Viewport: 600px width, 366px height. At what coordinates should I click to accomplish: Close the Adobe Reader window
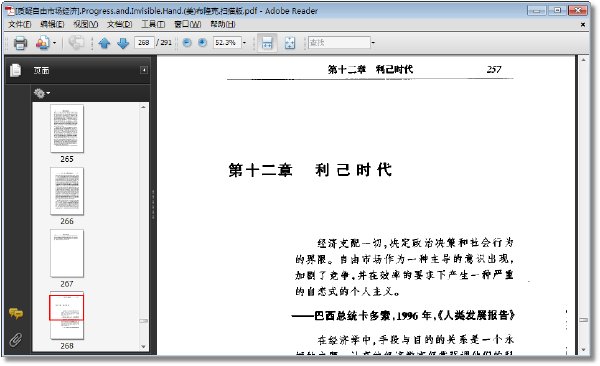pyautogui.click(x=578, y=10)
